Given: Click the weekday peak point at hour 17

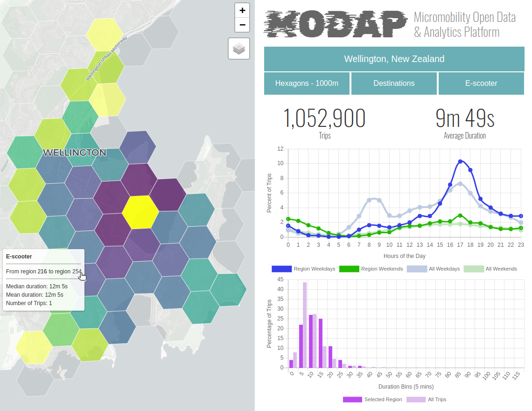Looking at the screenshot, I should (x=460, y=161).
